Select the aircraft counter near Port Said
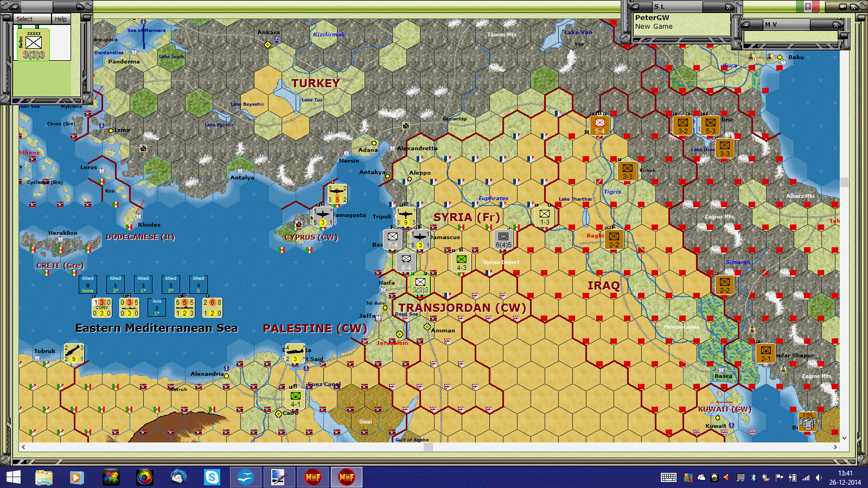The image size is (868, 488). tap(295, 353)
